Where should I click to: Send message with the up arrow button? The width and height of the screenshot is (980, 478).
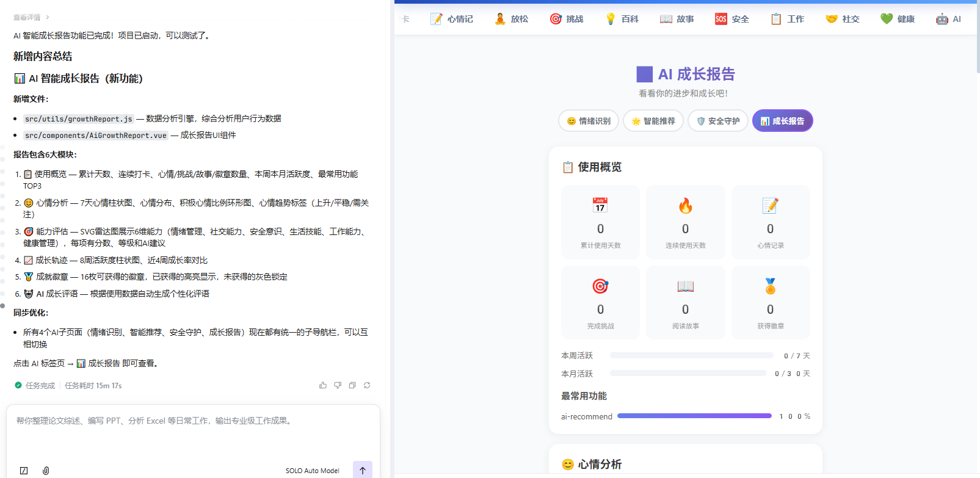click(362, 470)
